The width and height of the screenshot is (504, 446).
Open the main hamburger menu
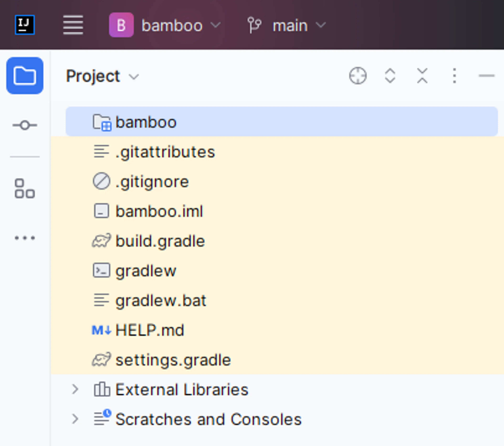(x=73, y=25)
